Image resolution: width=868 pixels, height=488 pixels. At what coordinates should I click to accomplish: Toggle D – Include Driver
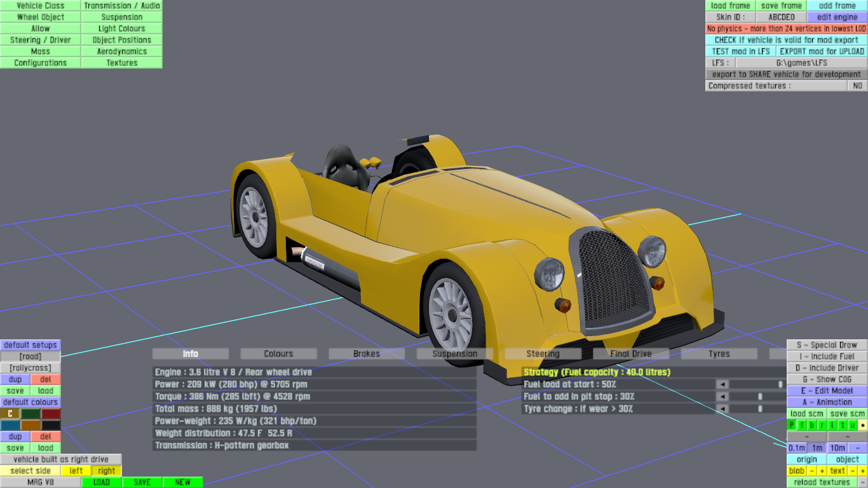coord(827,368)
